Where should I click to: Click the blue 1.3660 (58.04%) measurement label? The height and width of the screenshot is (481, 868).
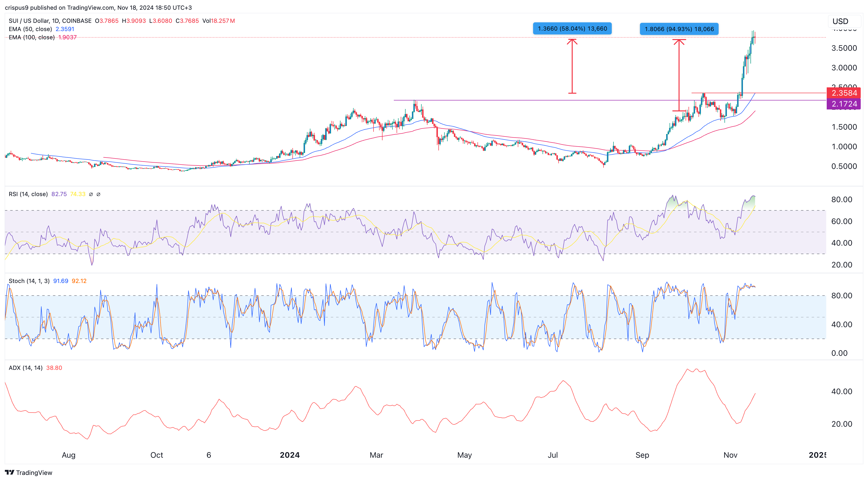tap(572, 29)
